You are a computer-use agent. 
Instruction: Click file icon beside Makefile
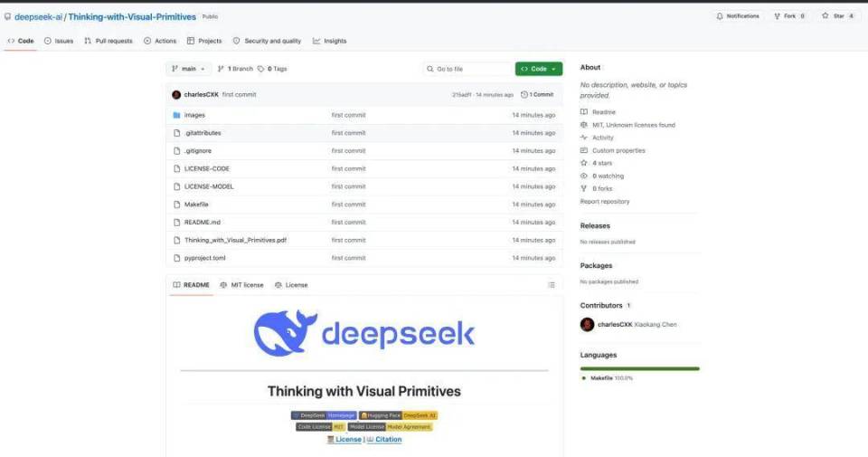(x=176, y=205)
